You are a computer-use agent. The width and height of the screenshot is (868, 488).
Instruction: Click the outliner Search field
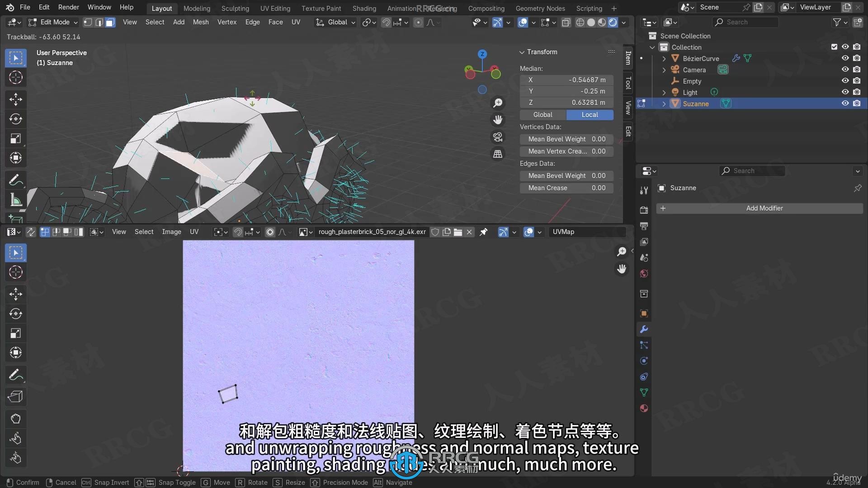tap(745, 22)
